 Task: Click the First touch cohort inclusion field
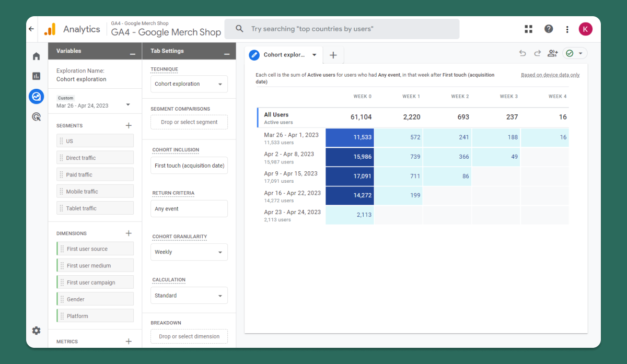coord(189,166)
